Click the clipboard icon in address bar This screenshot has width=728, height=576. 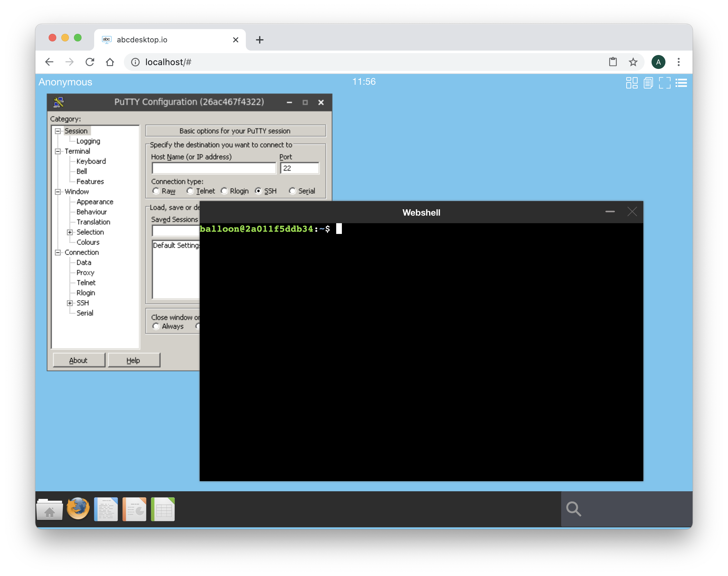click(x=613, y=62)
